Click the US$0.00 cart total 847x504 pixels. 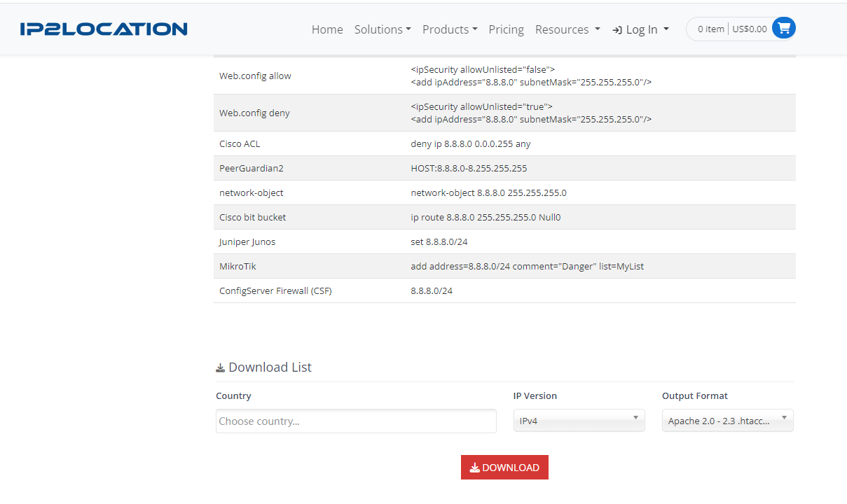(x=750, y=29)
